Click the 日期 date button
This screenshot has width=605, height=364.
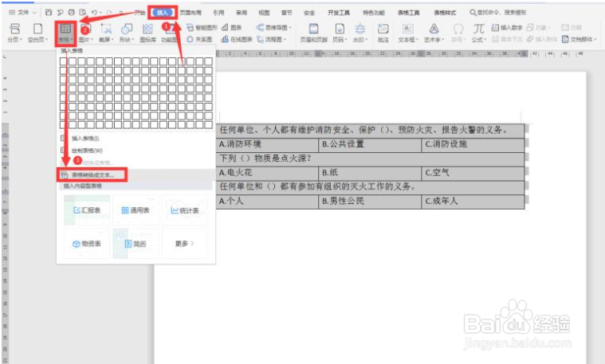click(571, 27)
